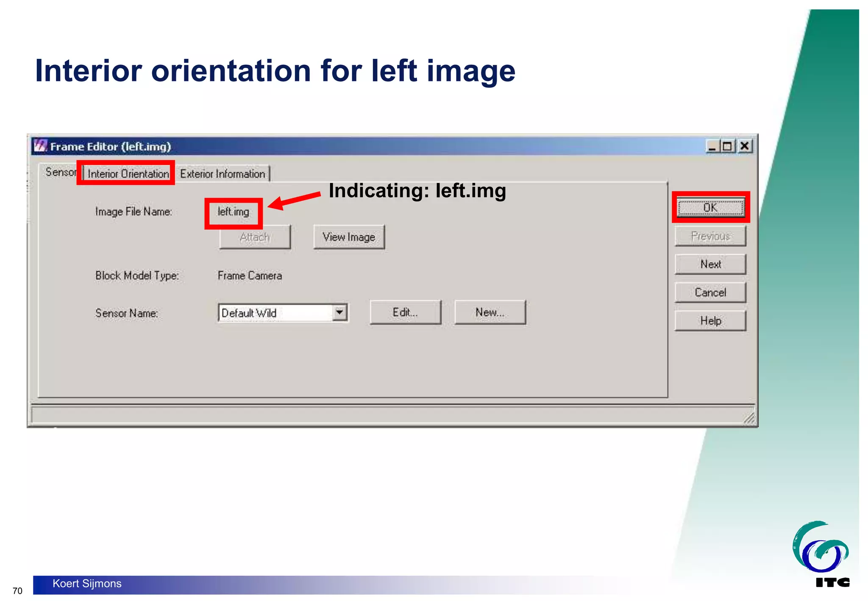Click the left.img file name text

pos(234,211)
